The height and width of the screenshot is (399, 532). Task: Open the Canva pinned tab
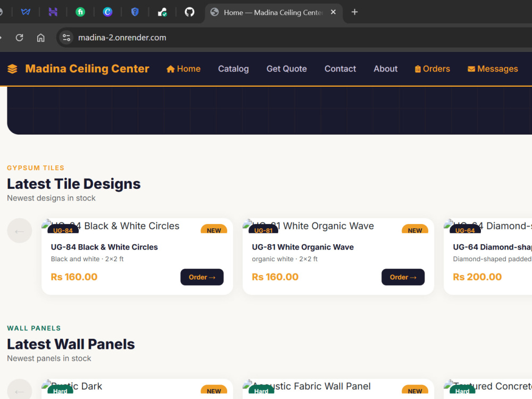point(107,12)
